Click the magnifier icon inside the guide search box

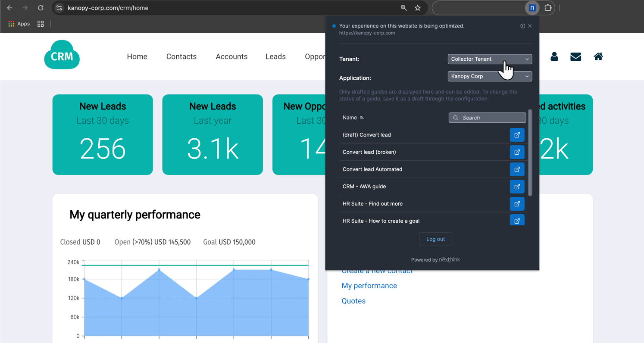456,118
